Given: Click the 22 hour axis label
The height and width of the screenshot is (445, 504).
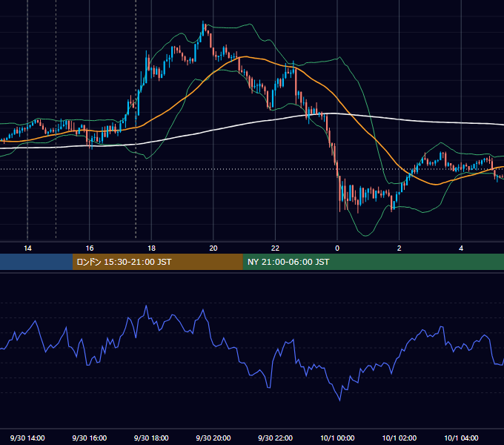Looking at the screenshot, I should 275,248.
